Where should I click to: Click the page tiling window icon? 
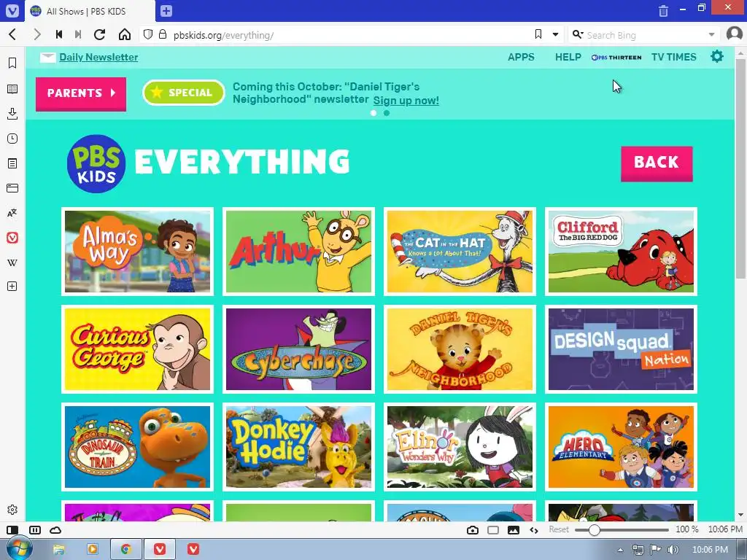click(493, 530)
